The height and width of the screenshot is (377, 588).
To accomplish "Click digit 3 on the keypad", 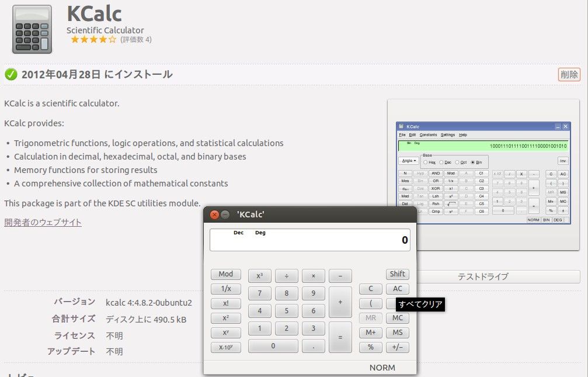I will click(x=314, y=328).
